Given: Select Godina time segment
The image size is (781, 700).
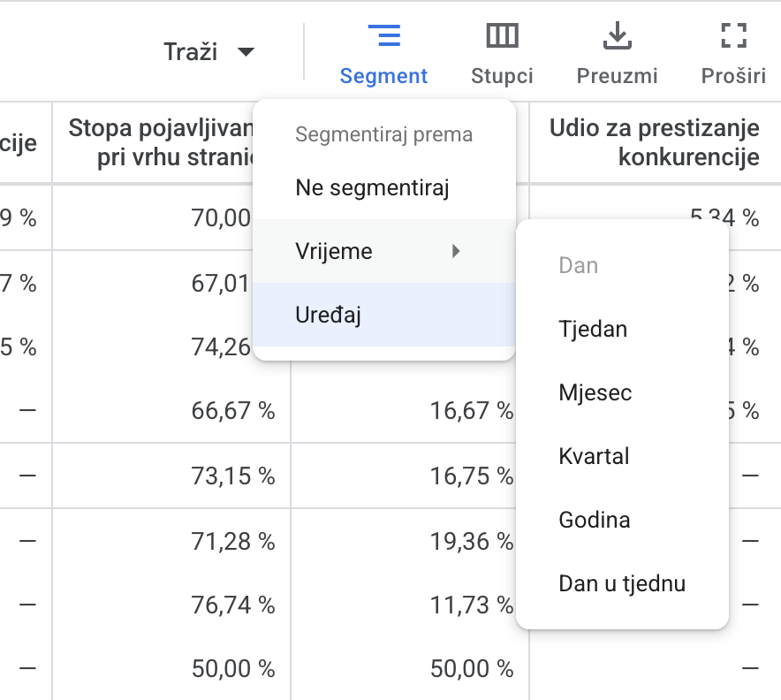Looking at the screenshot, I should [595, 521].
